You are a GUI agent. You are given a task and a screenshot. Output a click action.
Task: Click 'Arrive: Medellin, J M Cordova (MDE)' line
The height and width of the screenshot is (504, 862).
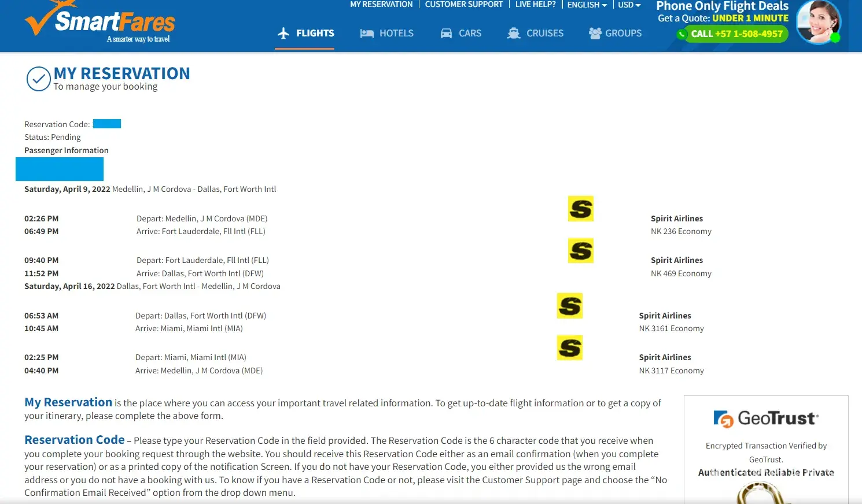coord(199,370)
